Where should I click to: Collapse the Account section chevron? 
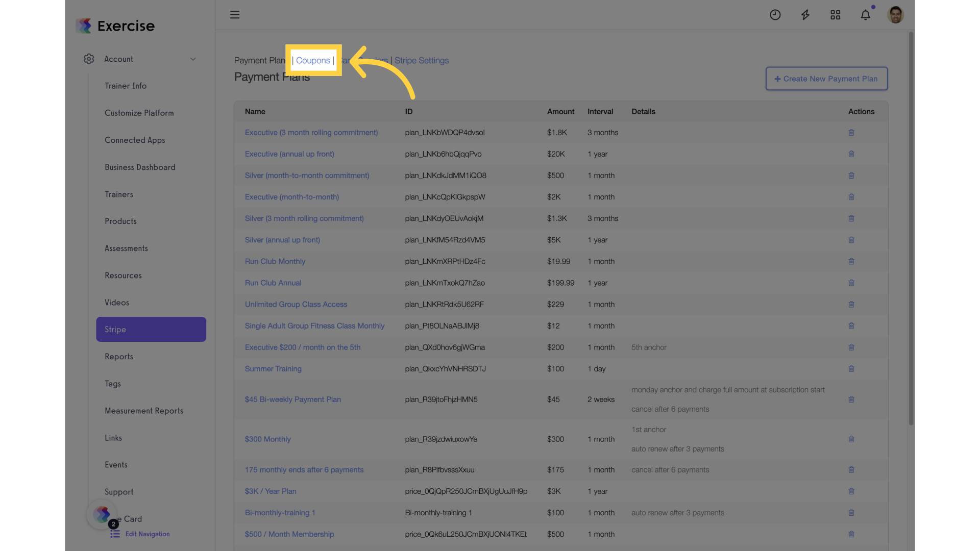coord(193,59)
